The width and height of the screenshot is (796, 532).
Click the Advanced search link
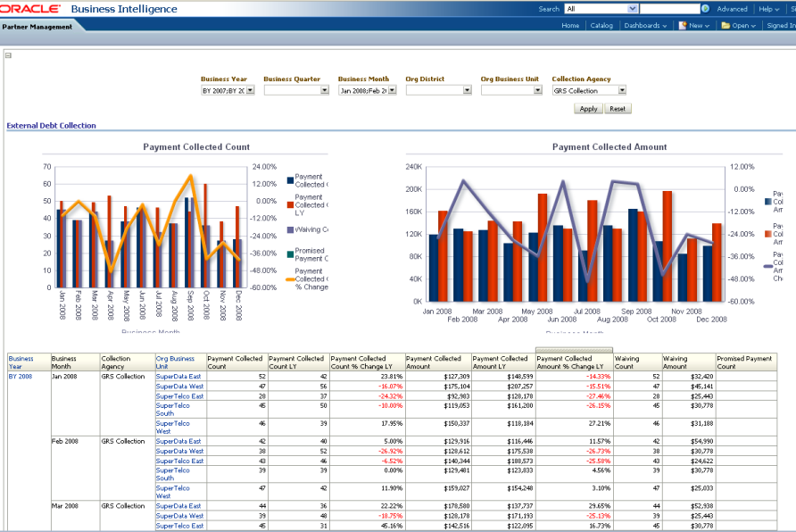732,9
